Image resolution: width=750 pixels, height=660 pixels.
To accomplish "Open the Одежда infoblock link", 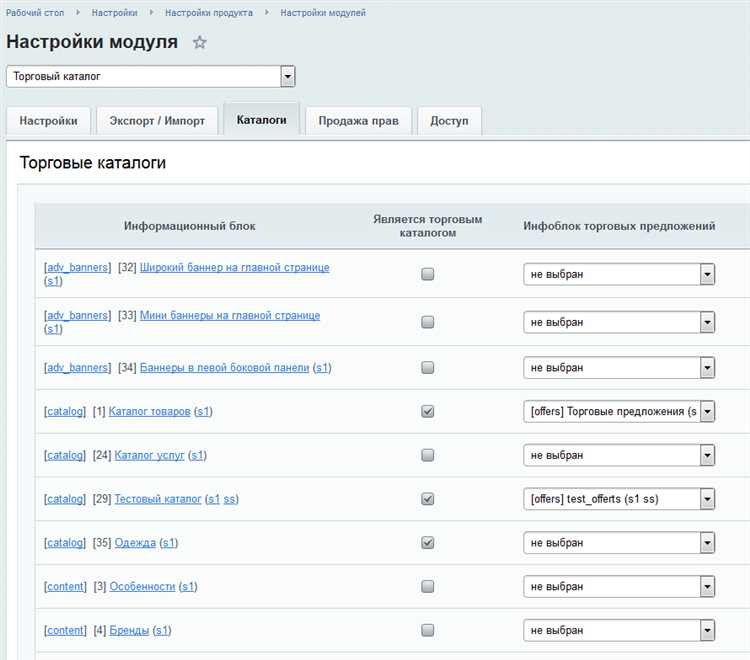I will [135, 543].
